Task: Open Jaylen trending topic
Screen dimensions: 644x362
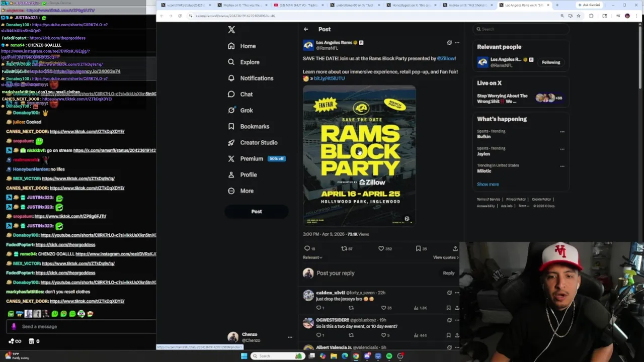Action: click(484, 154)
